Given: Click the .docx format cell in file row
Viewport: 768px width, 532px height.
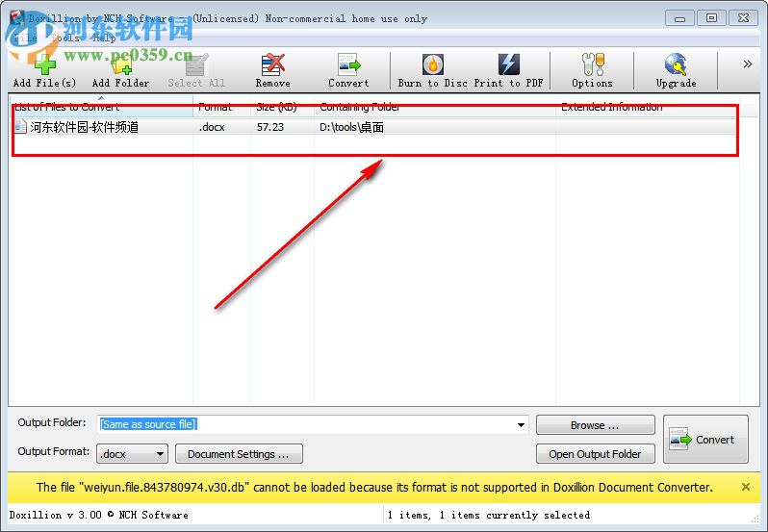Looking at the screenshot, I should click(212, 127).
